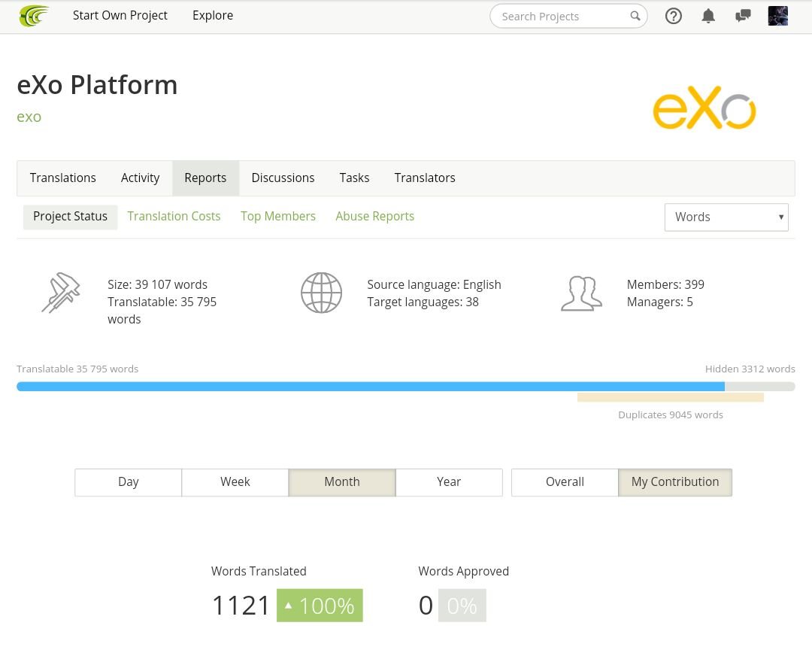Click the members people icon

pos(581,293)
